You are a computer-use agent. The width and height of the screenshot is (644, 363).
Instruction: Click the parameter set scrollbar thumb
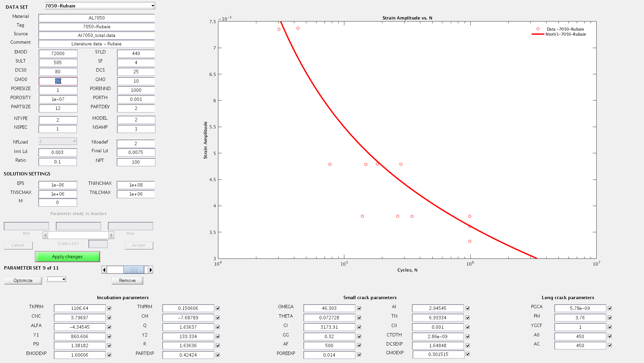click(x=134, y=270)
